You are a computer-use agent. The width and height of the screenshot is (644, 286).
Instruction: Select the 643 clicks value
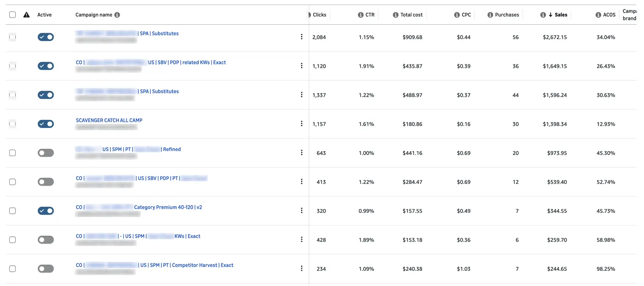click(321, 153)
